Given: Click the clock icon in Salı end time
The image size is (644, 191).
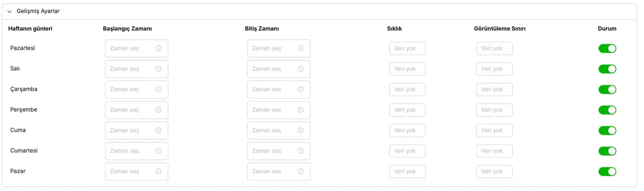Looking at the screenshot, I should [x=301, y=69].
